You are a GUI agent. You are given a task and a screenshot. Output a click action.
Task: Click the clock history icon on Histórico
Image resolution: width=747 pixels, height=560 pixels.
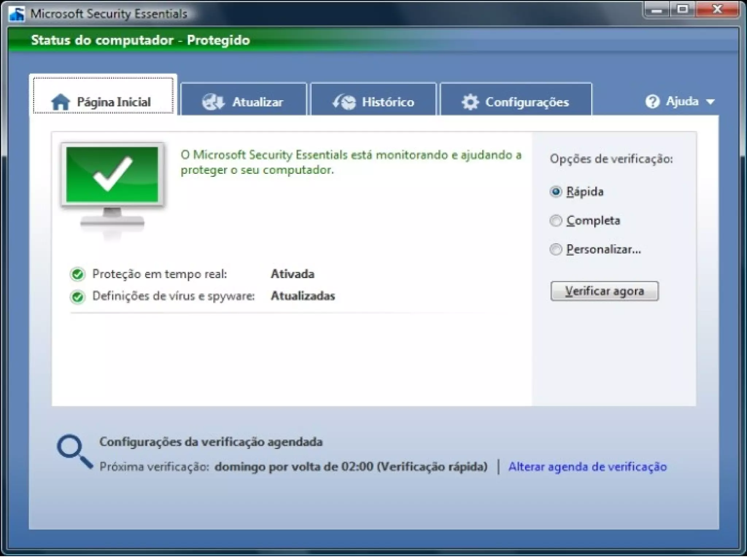click(344, 102)
